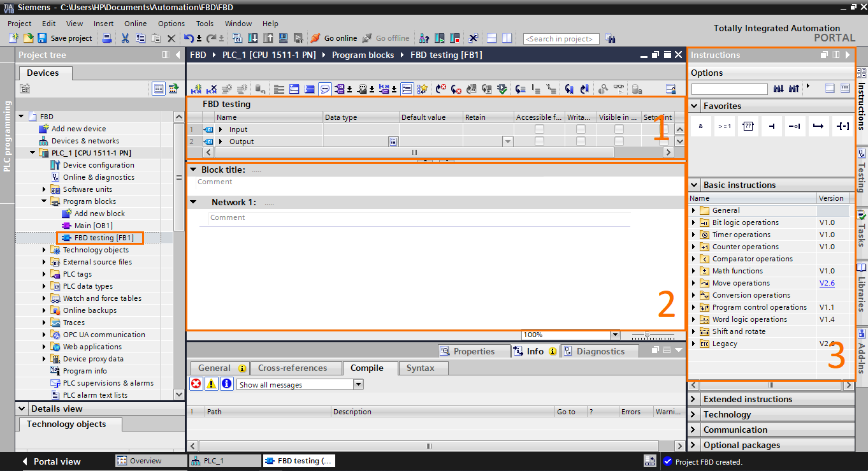Click the search-up icon in Instructions options
The height and width of the screenshot is (471, 868).
click(793, 88)
